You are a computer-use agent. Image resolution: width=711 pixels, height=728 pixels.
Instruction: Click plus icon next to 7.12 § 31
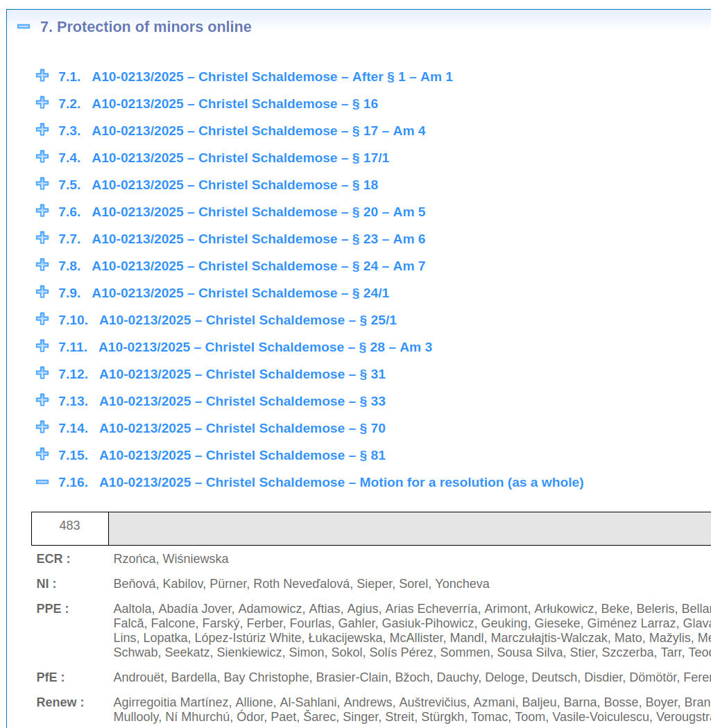tap(42, 373)
